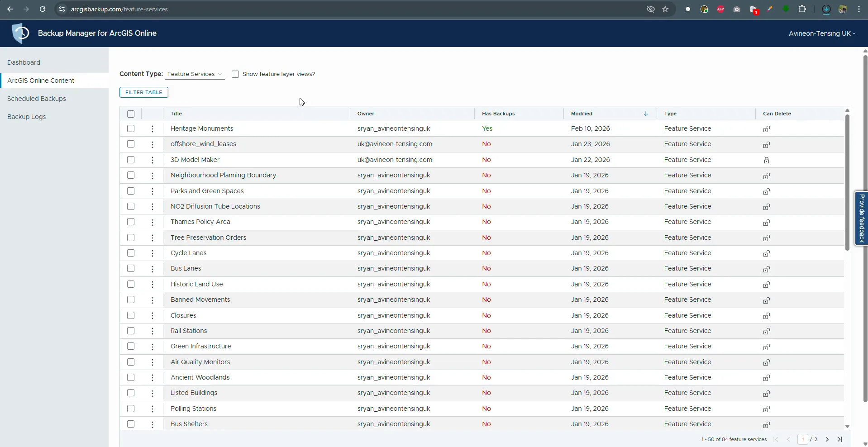This screenshot has height=447, width=868.
Task: Click table vertical scrollbar thumb
Action: 847,182
